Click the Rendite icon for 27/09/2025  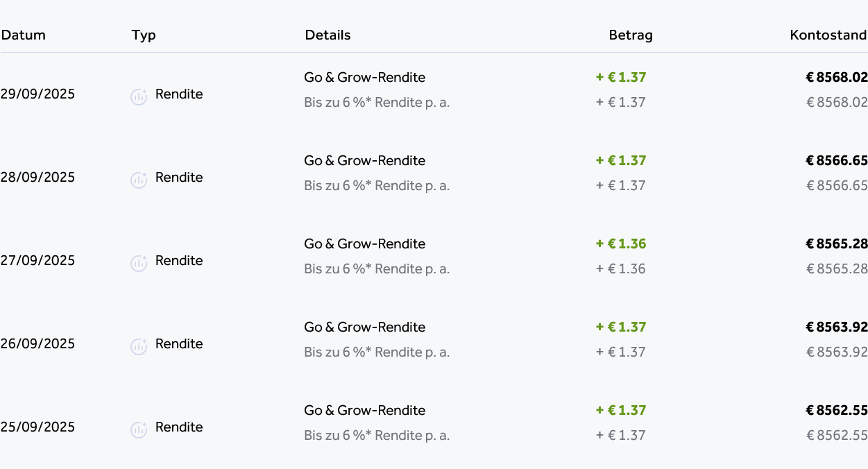(x=139, y=264)
